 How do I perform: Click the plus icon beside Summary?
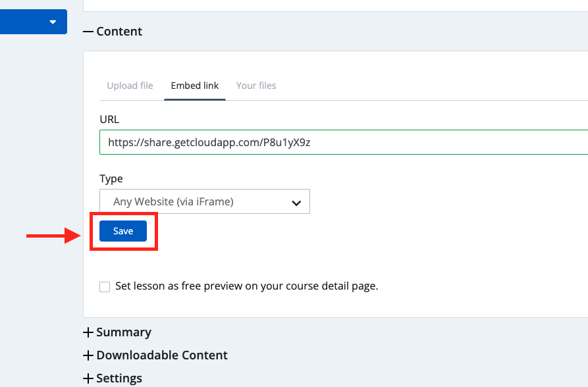click(x=88, y=332)
